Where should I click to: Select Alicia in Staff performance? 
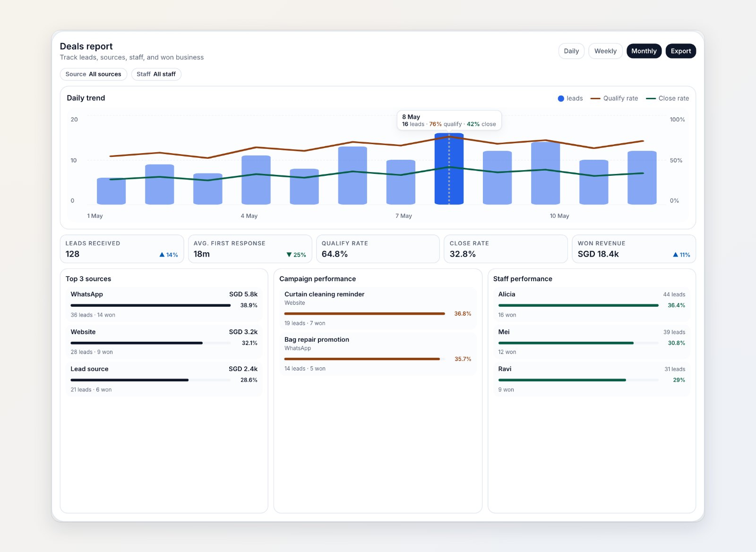[x=592, y=304]
